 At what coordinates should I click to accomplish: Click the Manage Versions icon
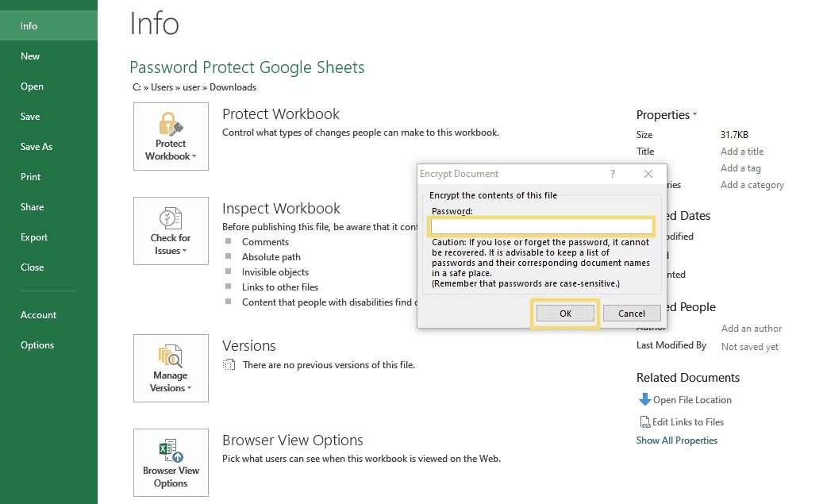click(171, 356)
